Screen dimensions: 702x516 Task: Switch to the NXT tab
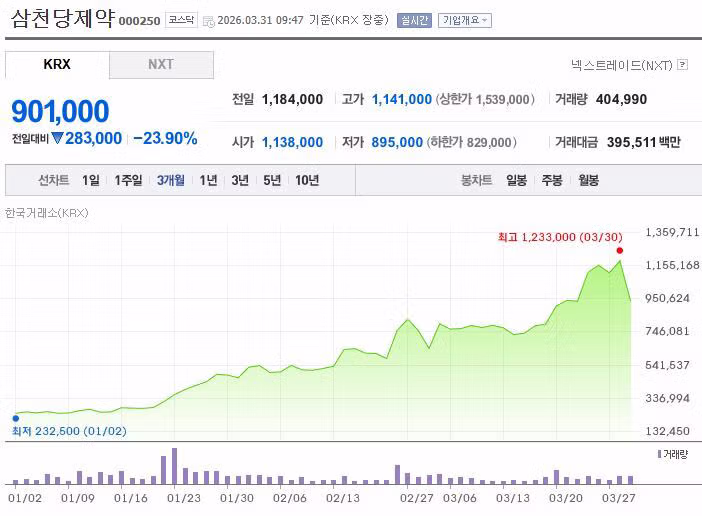pyautogui.click(x=161, y=64)
